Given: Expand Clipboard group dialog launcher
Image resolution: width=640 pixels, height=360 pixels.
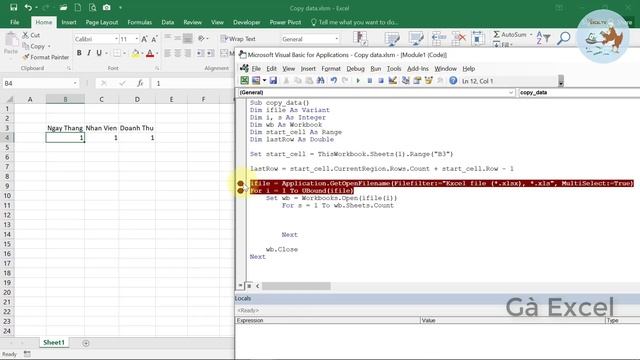Looking at the screenshot, I should click(69, 68).
